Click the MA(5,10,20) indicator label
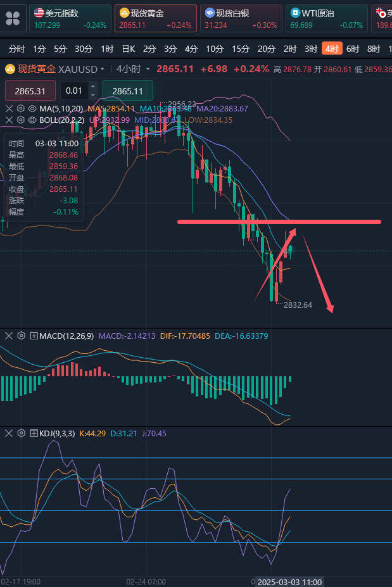392x587 pixels. [61, 108]
